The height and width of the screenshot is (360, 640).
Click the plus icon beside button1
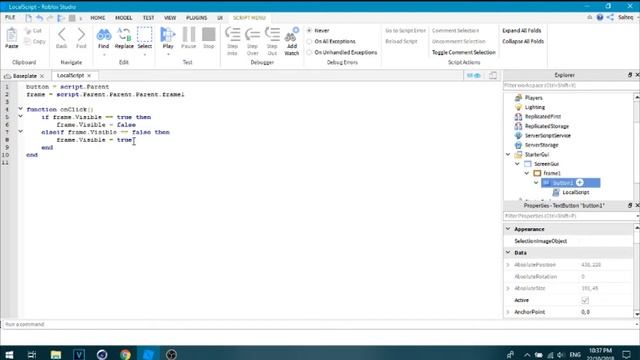[x=580, y=182]
